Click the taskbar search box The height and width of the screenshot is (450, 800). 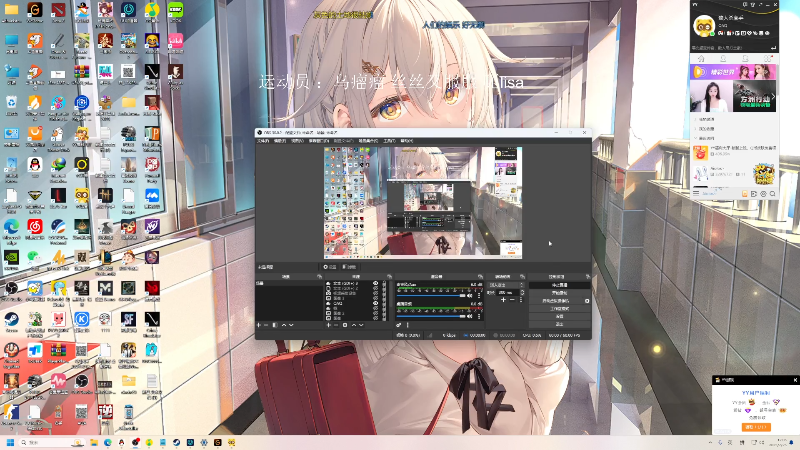point(51,442)
